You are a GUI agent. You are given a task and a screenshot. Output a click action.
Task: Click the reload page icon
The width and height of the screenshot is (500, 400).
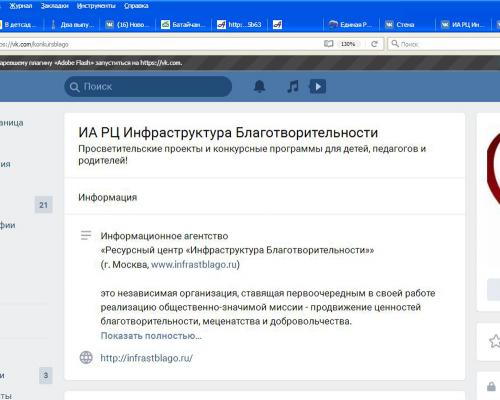pos(374,44)
